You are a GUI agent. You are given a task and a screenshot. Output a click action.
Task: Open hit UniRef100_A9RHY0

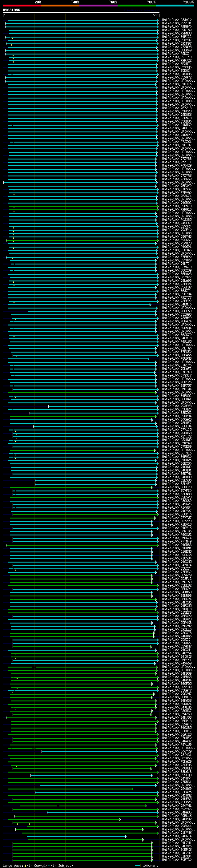pyautogui.click(x=176, y=26)
